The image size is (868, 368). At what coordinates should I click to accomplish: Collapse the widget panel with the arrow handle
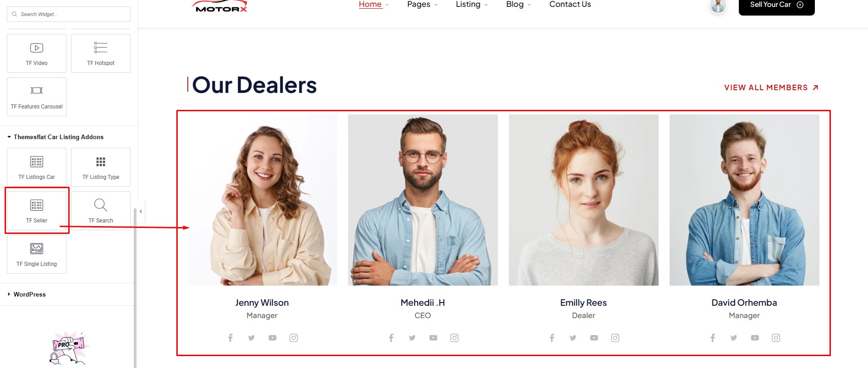pos(141,211)
